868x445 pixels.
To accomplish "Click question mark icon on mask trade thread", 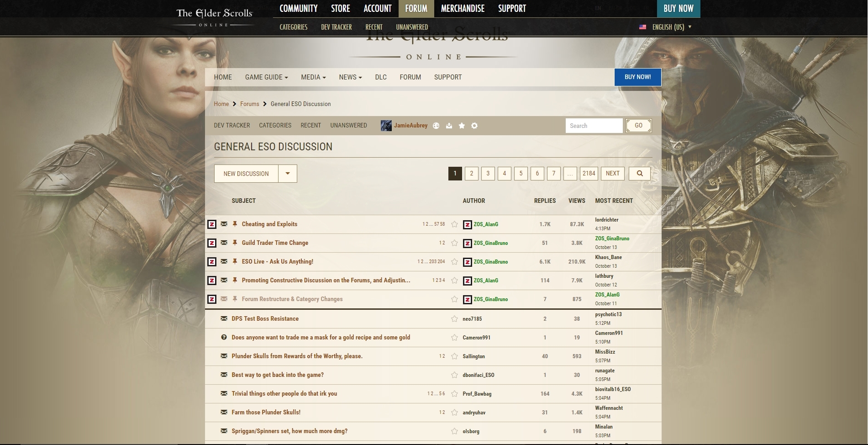I will pyautogui.click(x=224, y=337).
